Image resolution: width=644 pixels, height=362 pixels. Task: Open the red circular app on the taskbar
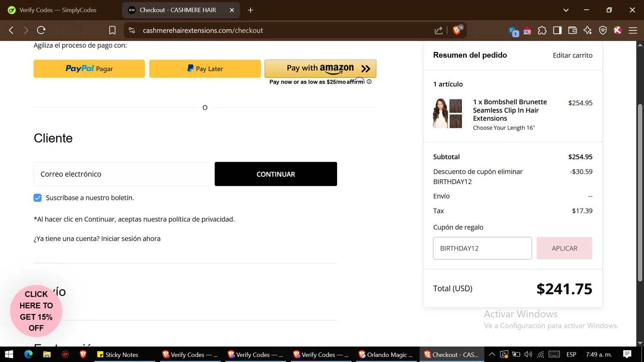[65, 354]
